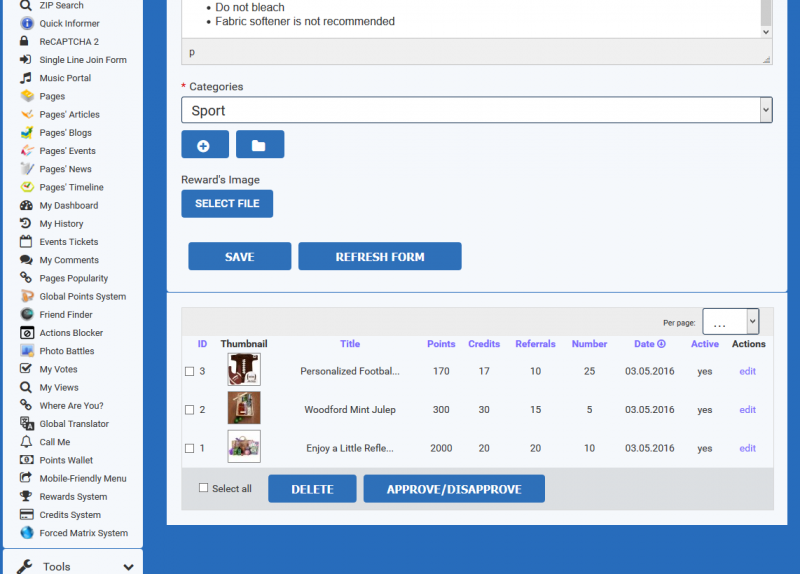Open My Votes menu item
Image resolution: width=800 pixels, height=574 pixels.
tap(59, 369)
